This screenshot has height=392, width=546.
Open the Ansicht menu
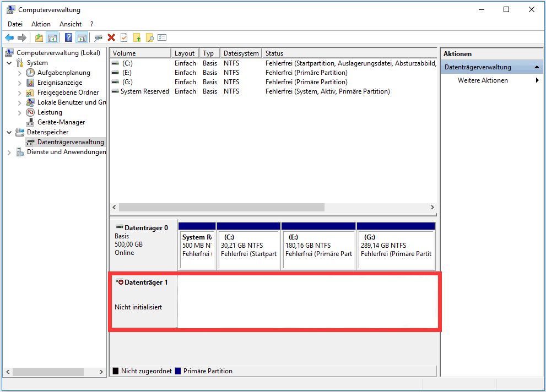[71, 24]
